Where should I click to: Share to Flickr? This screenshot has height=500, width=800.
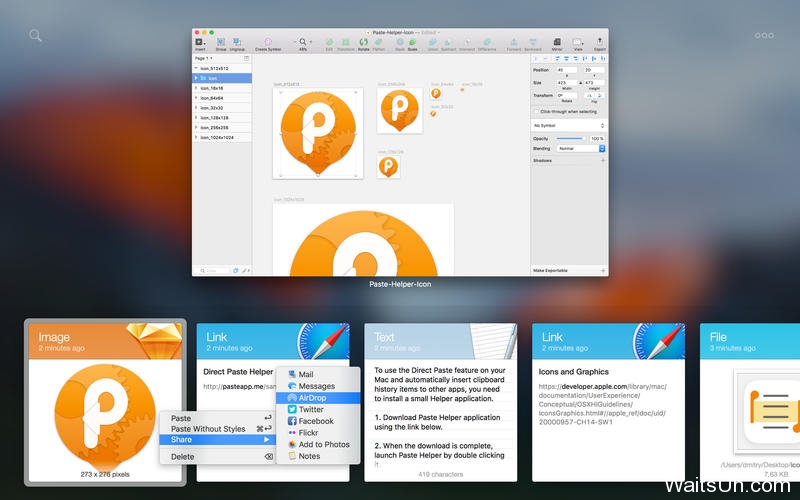click(318, 433)
